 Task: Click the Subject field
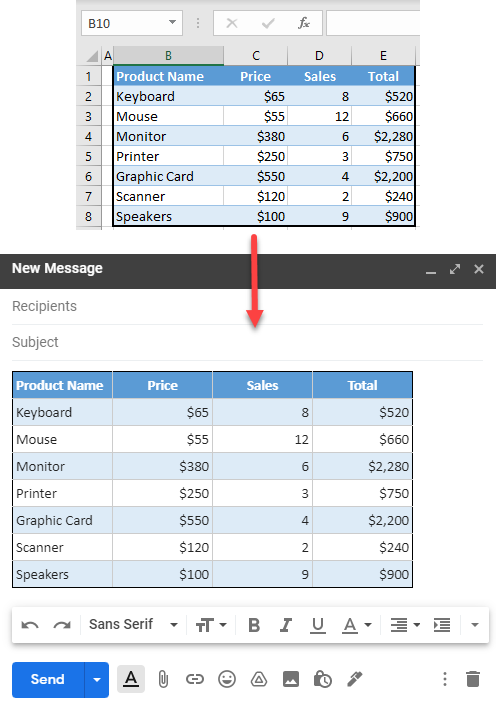pyautogui.click(x=247, y=342)
